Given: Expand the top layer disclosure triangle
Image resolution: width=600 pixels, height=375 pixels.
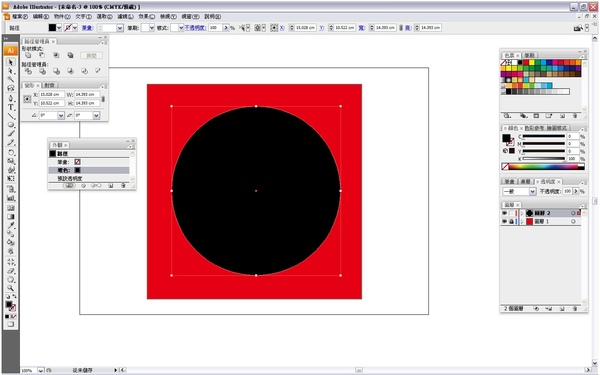Looking at the screenshot, I should [522, 213].
